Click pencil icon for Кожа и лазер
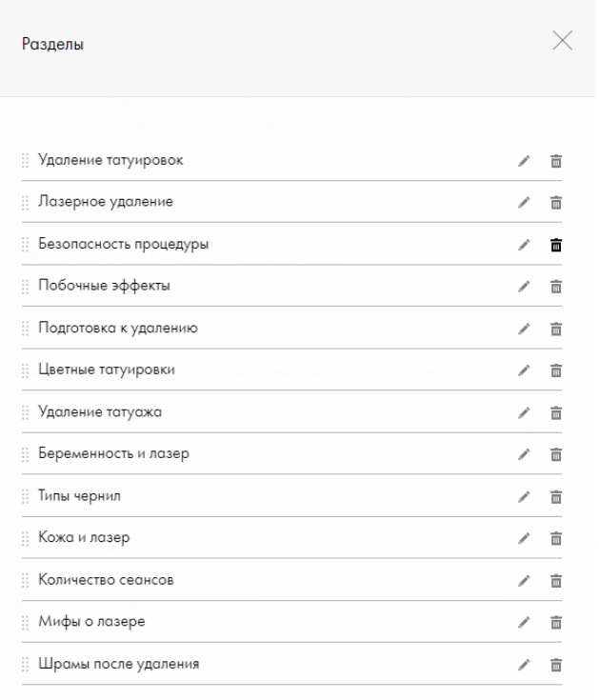Viewport: 599px width, 700px height. (x=524, y=538)
